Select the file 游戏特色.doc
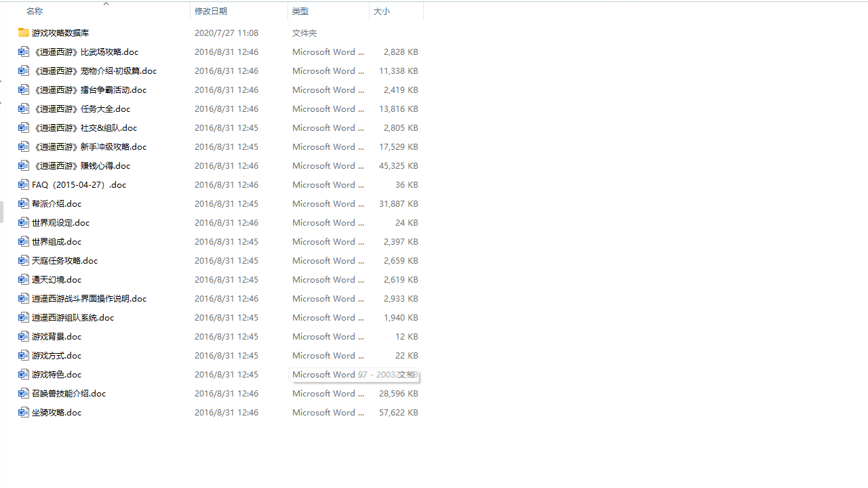Image resolution: width=868 pixels, height=488 pixels. tap(56, 374)
